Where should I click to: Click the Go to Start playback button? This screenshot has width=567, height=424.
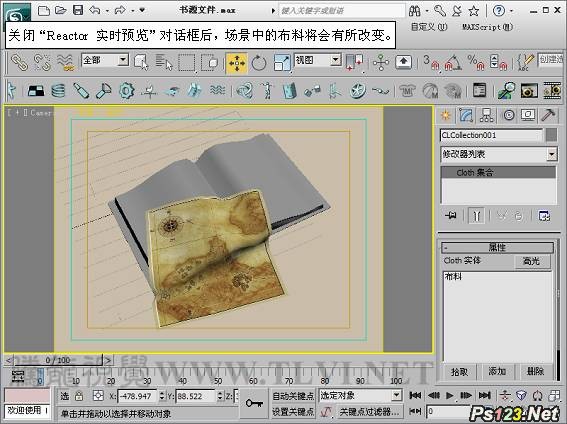pyautogui.click(x=415, y=395)
